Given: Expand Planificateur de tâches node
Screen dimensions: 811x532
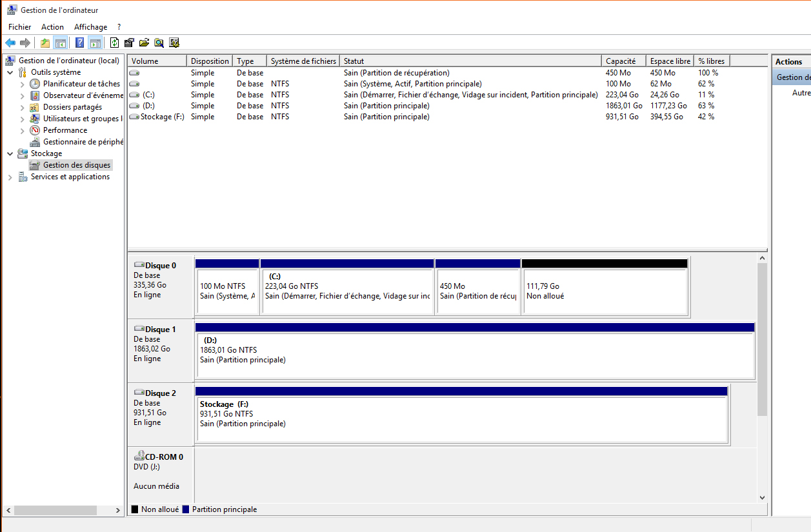Looking at the screenshot, I should (23, 84).
